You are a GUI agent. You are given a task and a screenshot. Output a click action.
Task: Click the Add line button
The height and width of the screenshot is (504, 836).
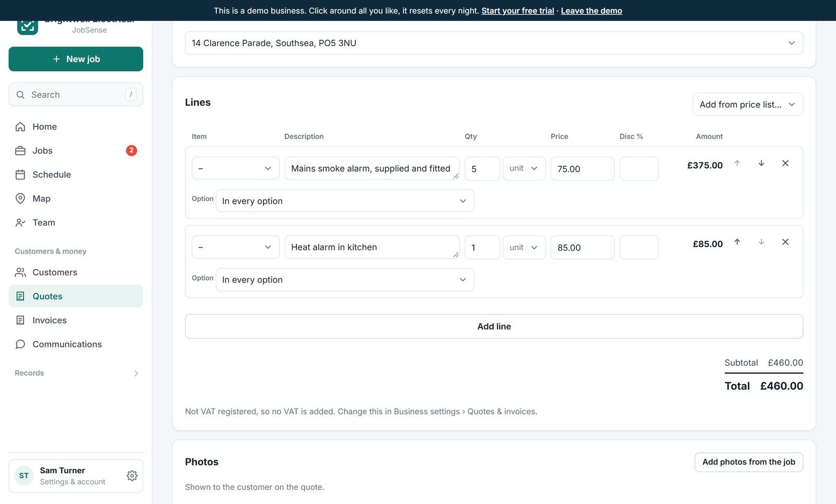click(494, 326)
